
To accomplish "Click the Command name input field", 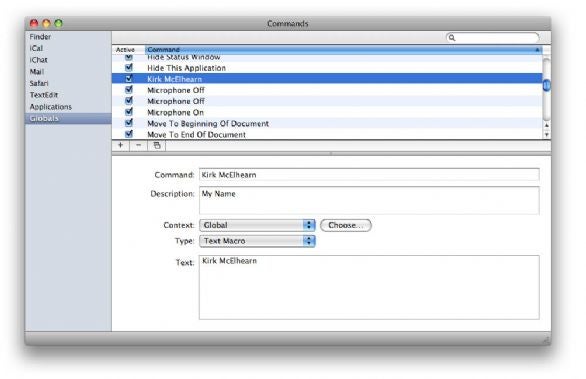I will click(369, 175).
